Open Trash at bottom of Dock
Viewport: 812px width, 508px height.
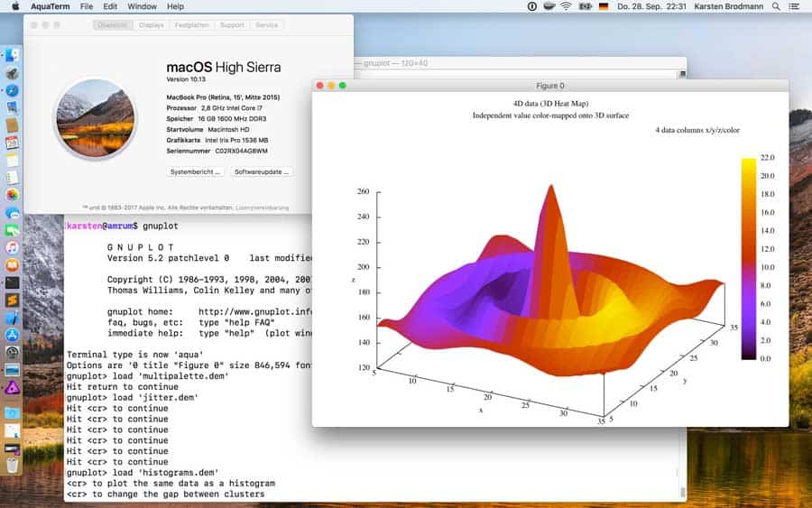tap(12, 466)
